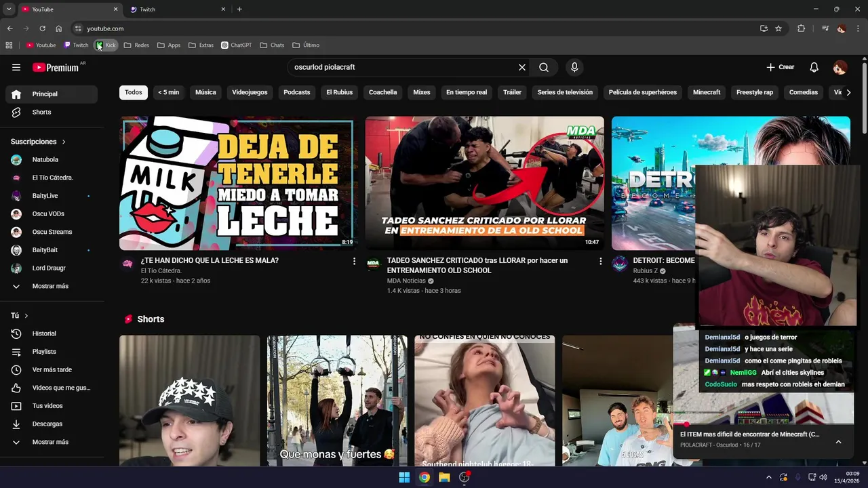This screenshot has height=488, width=868.
Task: Open El Tío Cátedra channel link under video
Action: tap(161, 271)
